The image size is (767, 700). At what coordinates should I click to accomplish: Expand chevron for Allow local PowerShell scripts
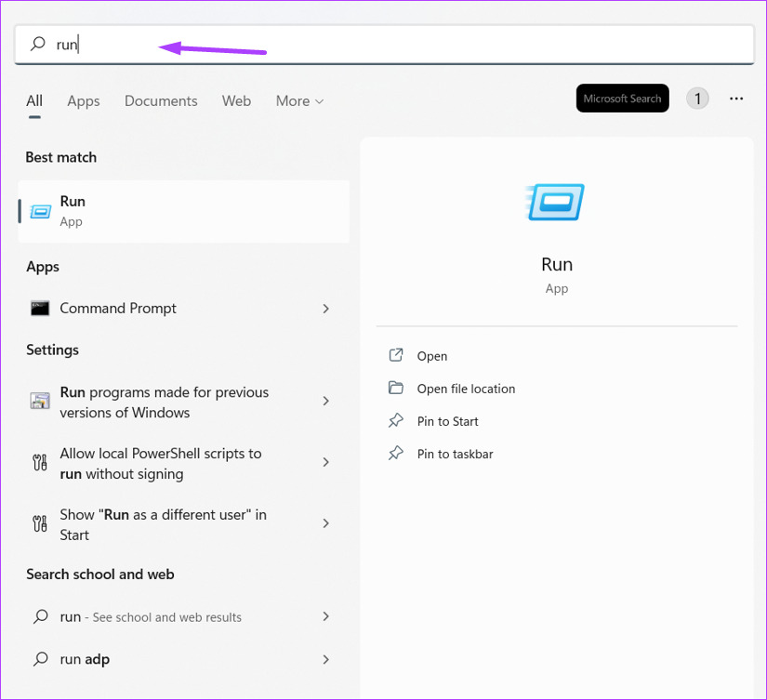(325, 462)
